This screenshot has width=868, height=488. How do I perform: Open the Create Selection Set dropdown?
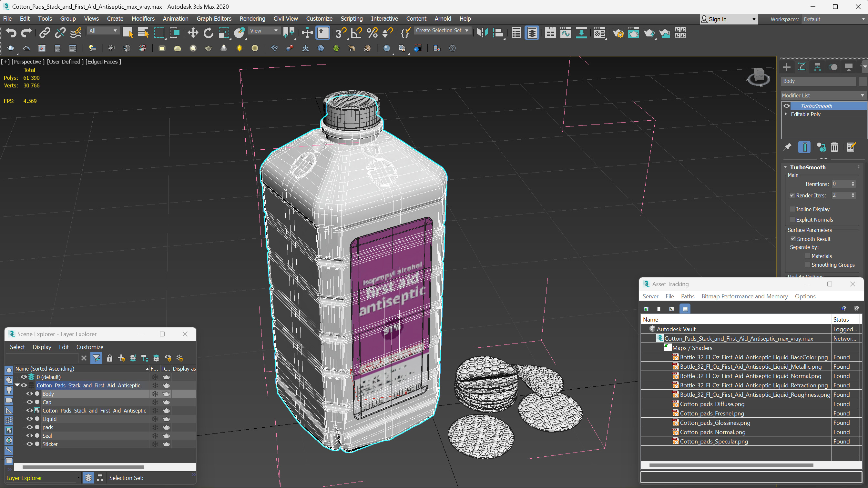[x=442, y=31]
